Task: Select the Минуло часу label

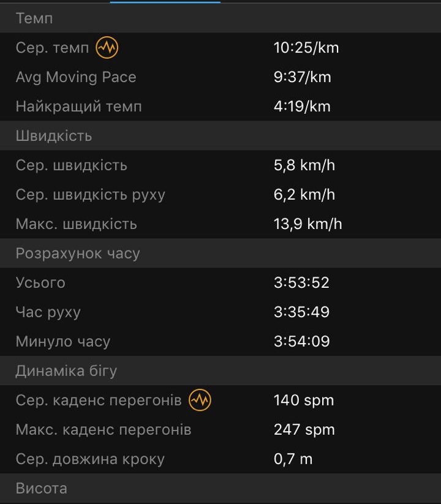Action: click(63, 341)
